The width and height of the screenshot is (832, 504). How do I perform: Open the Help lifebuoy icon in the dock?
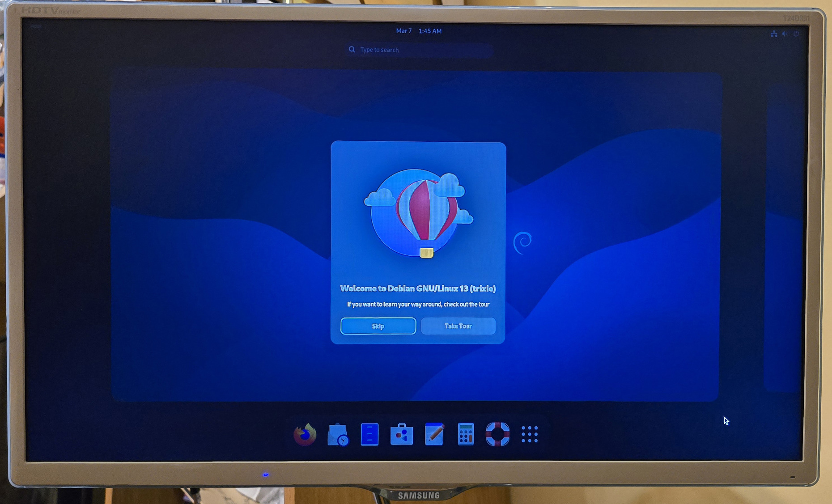498,434
